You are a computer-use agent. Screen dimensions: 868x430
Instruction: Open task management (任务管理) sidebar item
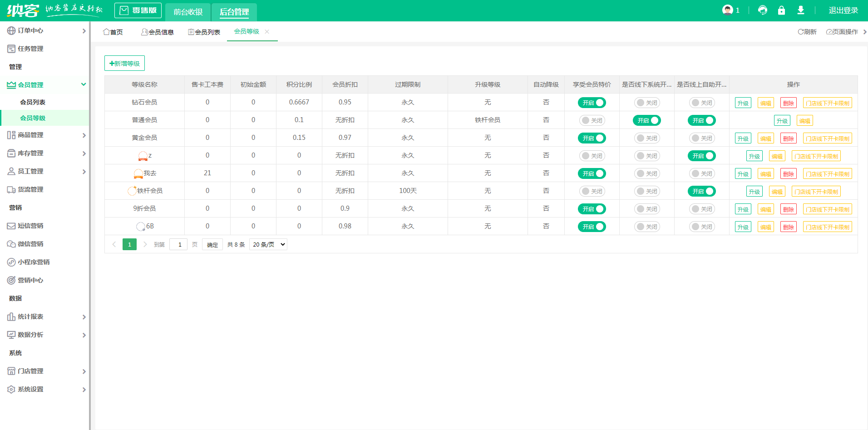click(x=30, y=49)
